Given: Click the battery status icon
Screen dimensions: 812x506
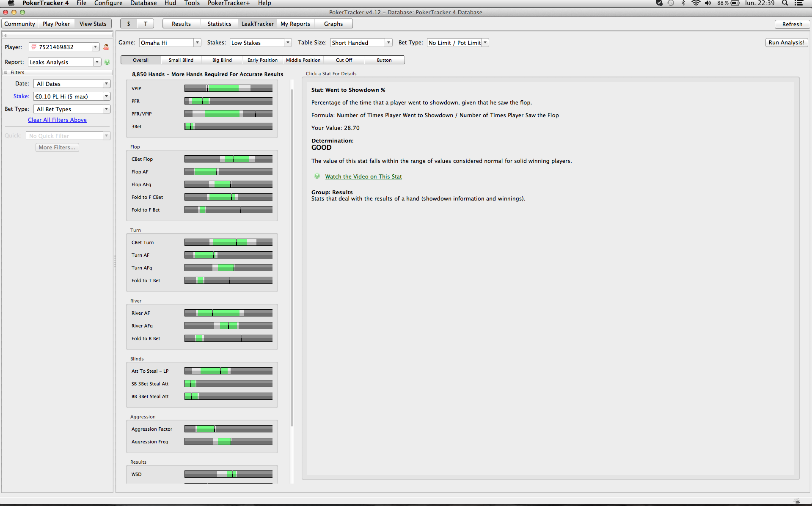Looking at the screenshot, I should (x=735, y=3).
